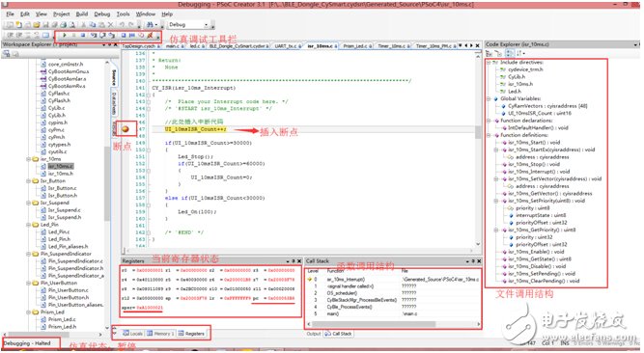
Task: Open the Project menu
Action: [x=61, y=14]
